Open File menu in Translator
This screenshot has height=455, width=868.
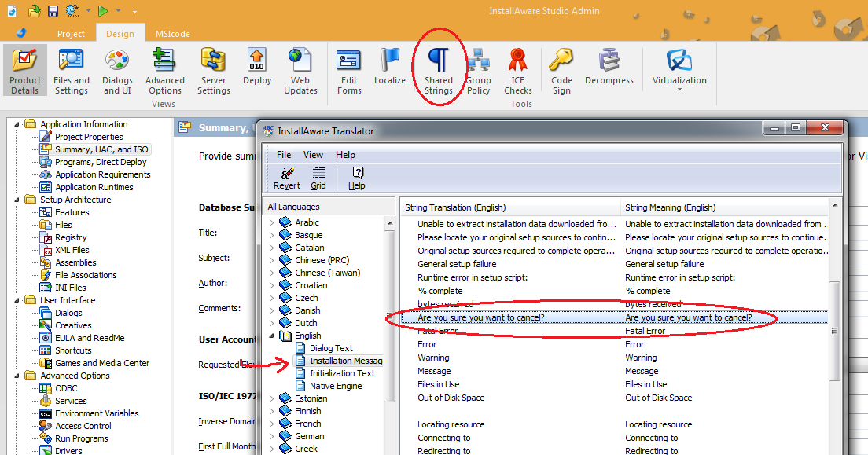point(284,155)
